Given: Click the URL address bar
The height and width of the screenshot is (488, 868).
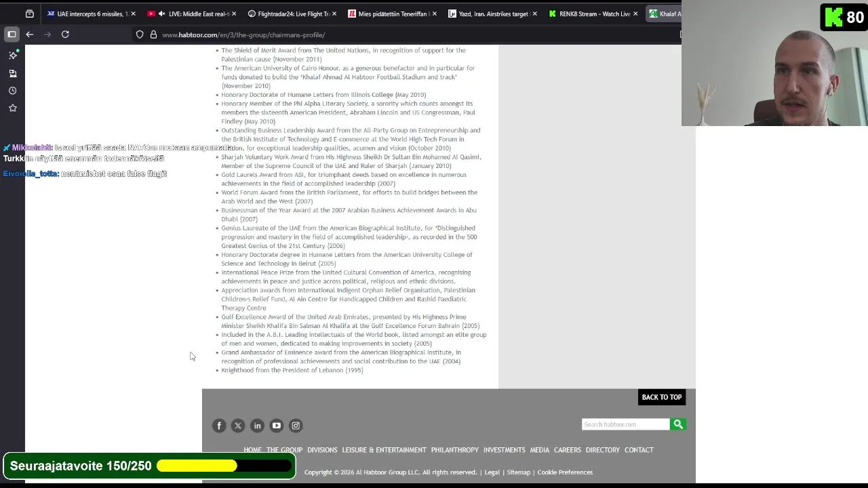Looking at the screenshot, I should (407, 35).
